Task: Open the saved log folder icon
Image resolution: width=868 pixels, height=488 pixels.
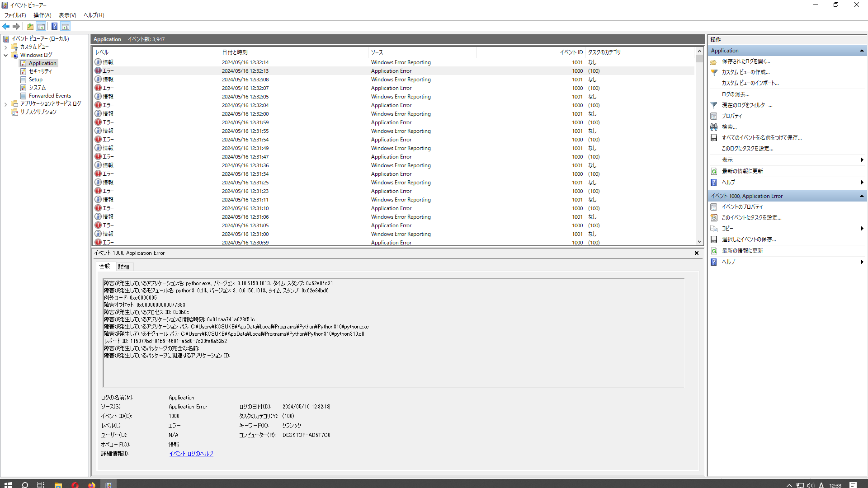Action: (714, 61)
